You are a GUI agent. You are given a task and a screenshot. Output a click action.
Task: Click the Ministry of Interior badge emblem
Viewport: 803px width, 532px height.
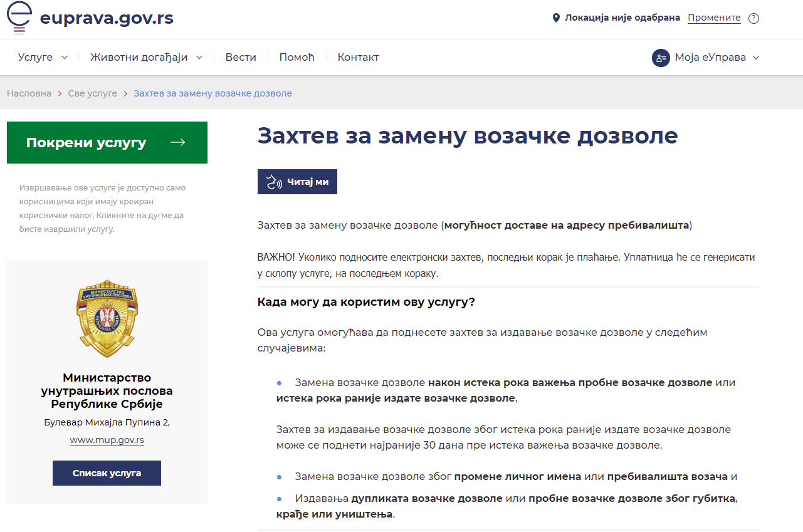(107, 318)
